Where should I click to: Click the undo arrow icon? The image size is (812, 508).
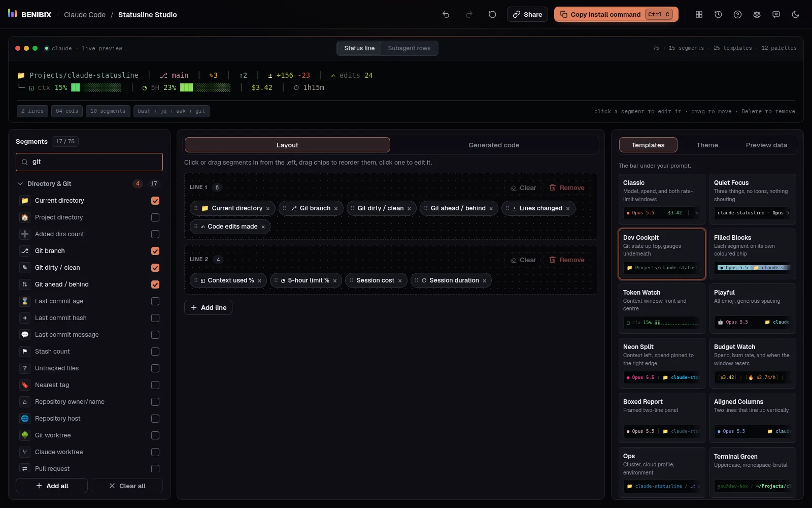pos(446,15)
